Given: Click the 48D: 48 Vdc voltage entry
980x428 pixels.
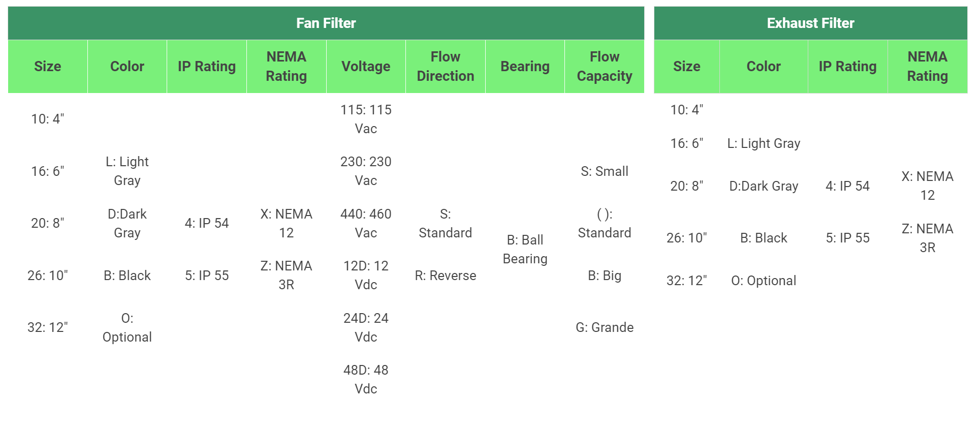Looking at the screenshot, I should tap(366, 379).
